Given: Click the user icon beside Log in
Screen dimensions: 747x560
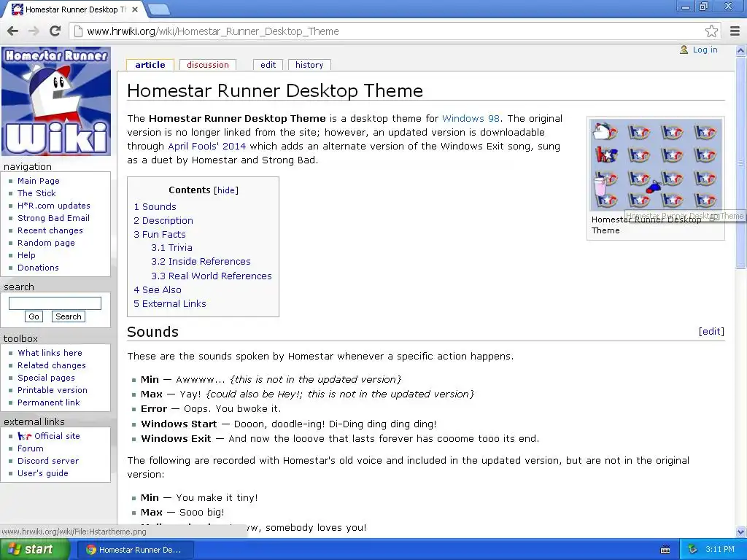Looking at the screenshot, I should pos(684,50).
